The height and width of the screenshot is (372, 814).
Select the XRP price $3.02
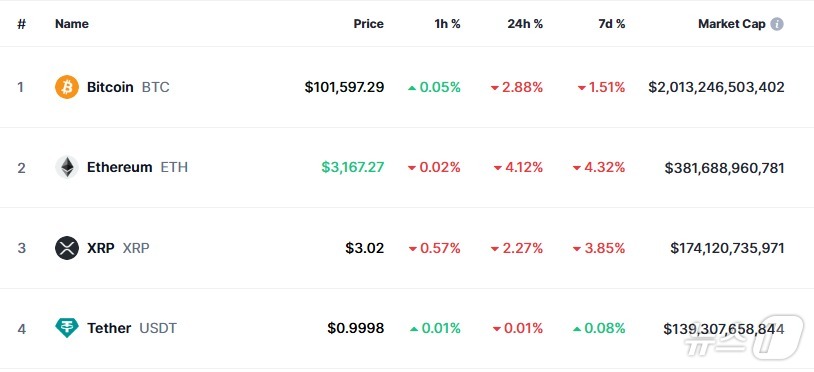365,248
